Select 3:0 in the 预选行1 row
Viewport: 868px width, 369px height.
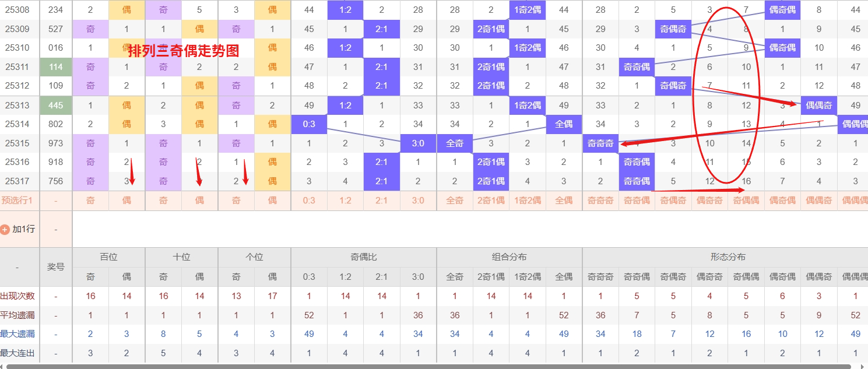[418, 201]
